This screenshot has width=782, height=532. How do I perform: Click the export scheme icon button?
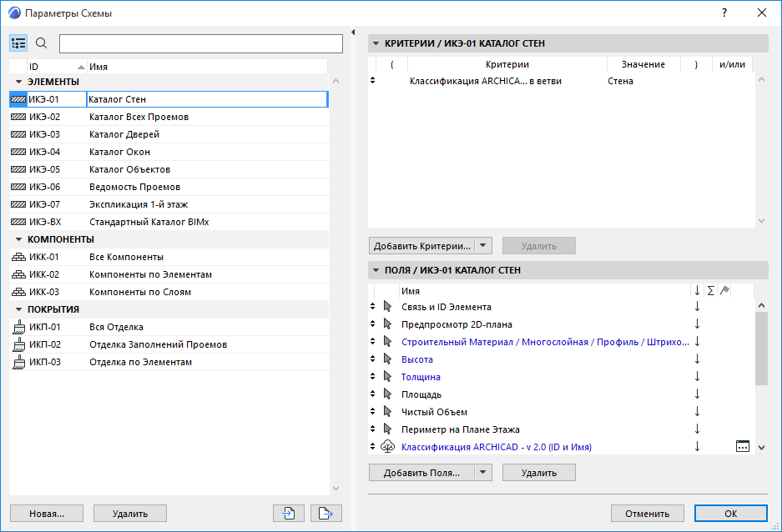(326, 513)
